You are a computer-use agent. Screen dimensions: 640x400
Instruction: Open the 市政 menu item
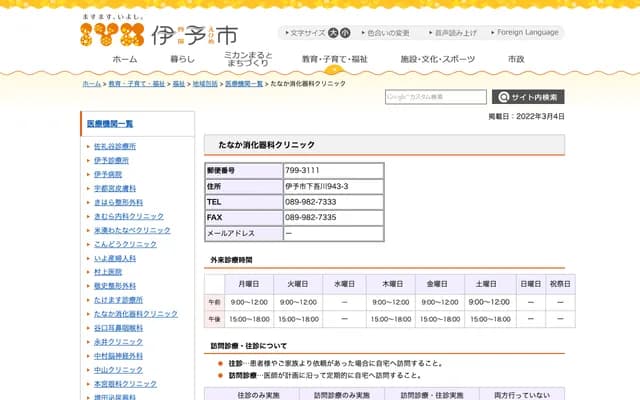516,59
